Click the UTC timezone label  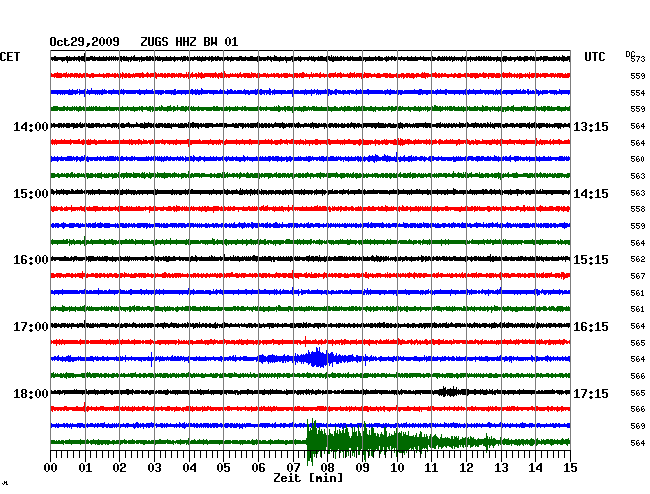[x=594, y=57]
